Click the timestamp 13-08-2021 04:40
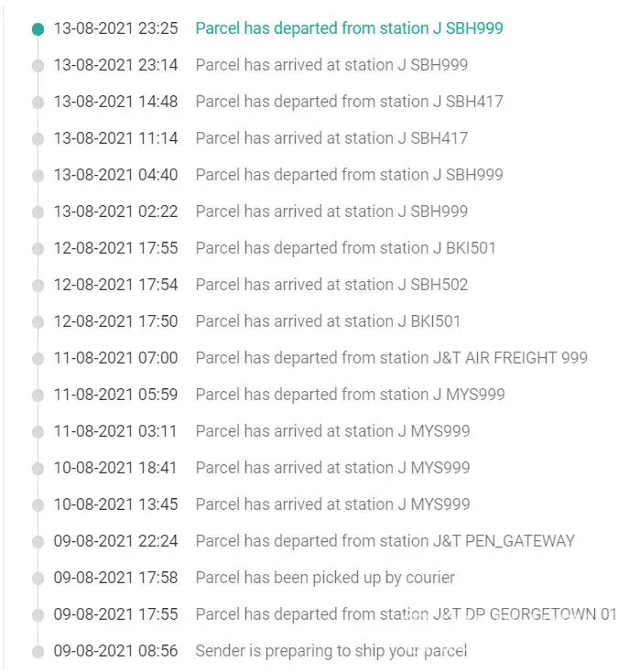640x672 pixels. pyautogui.click(x=115, y=175)
